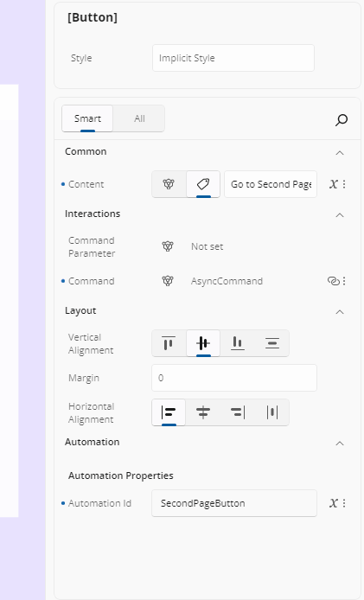Set Vertical Alignment to top
The height and width of the screenshot is (600, 364).
pos(169,343)
